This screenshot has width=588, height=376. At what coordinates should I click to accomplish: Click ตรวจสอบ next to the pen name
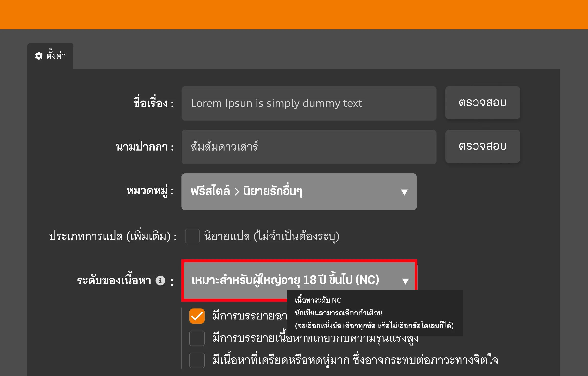point(482,146)
